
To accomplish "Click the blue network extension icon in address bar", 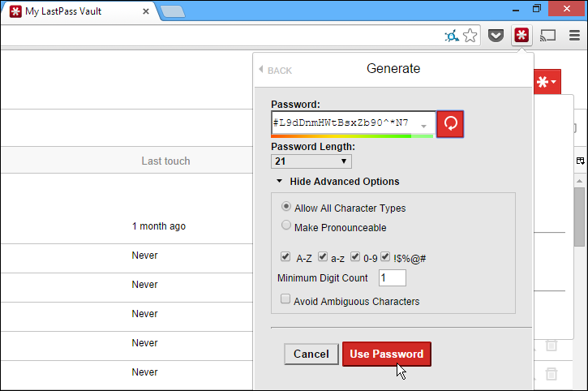I will click(x=452, y=36).
